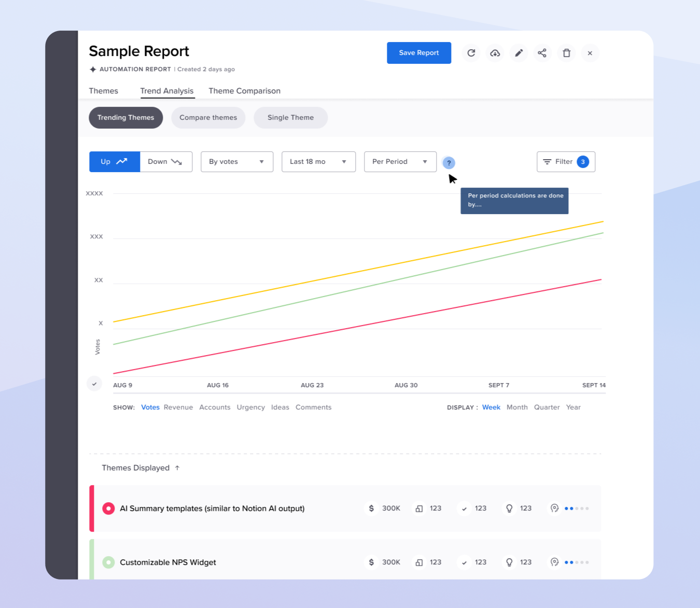The width and height of the screenshot is (700, 608).
Task: Click the accounts building icon in NPS Widget row
Action: (419, 562)
